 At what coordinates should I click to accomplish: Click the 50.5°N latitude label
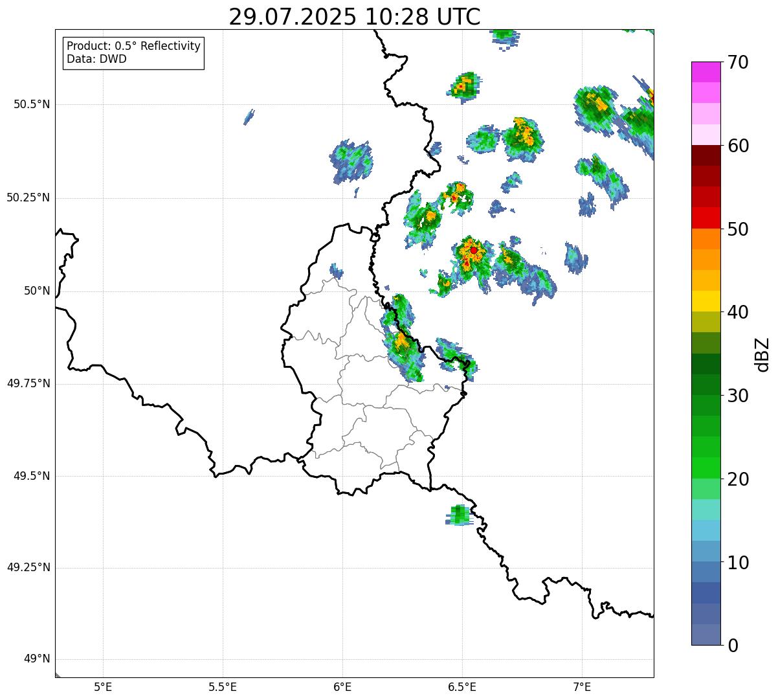click(32, 105)
